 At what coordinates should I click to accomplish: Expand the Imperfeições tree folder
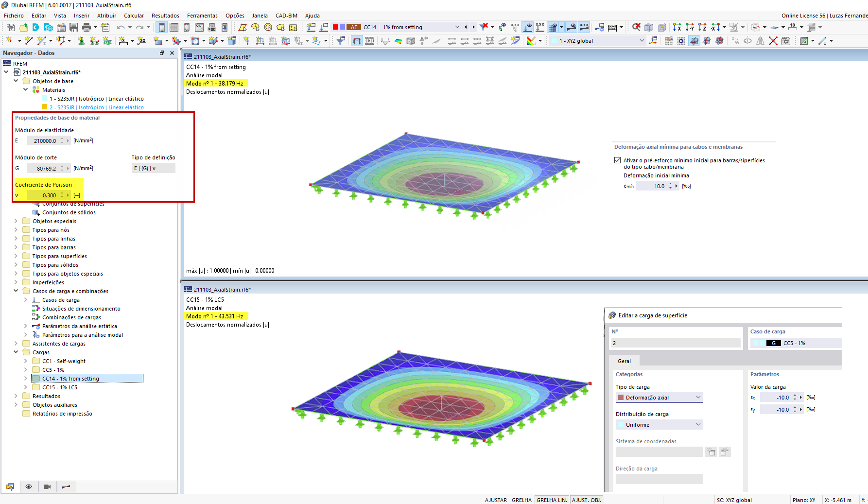click(16, 282)
